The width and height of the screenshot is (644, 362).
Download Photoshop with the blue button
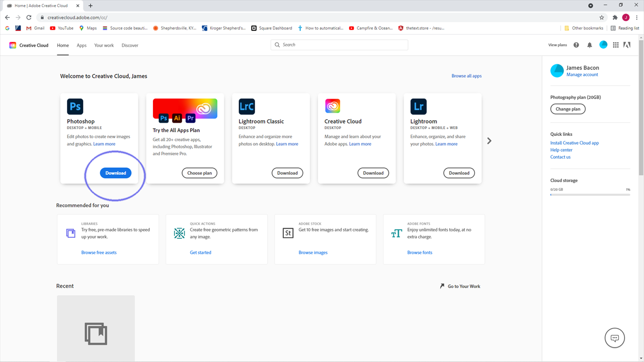[116, 173]
